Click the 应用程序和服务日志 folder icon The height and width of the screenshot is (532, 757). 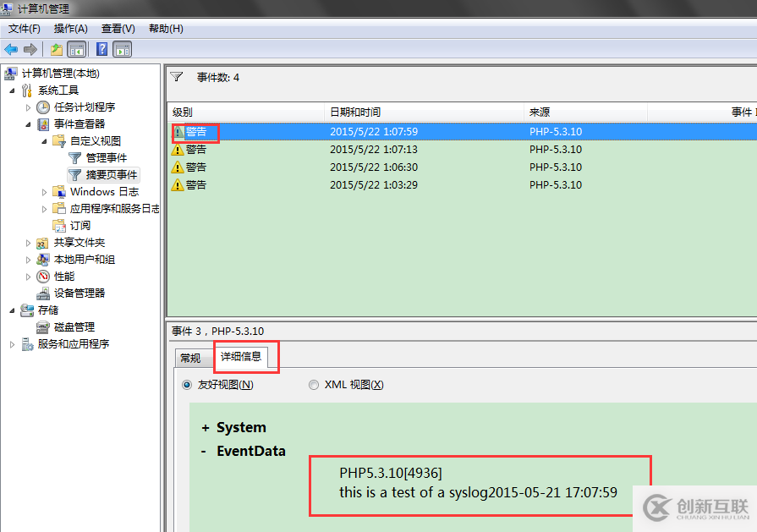click(x=59, y=209)
